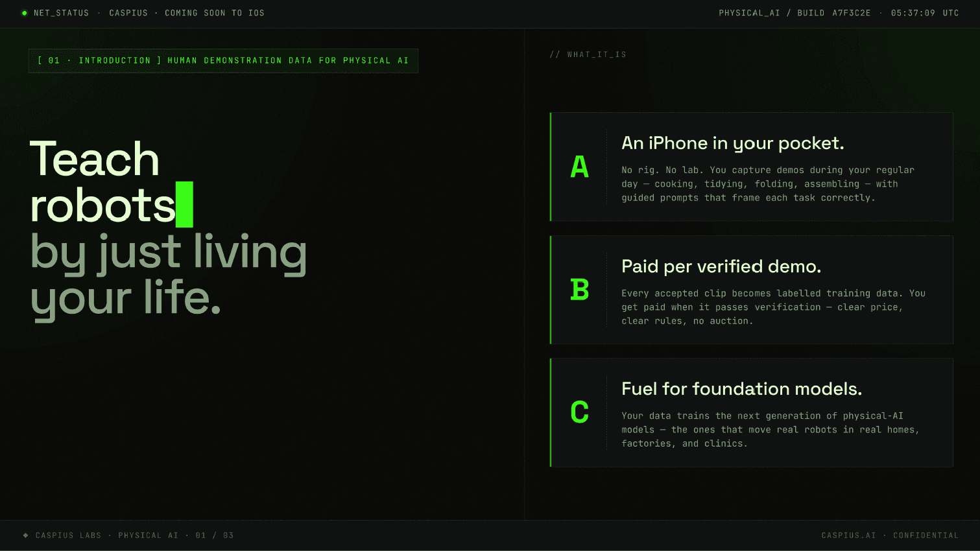980x551 pixels.
Task: Click the green letter B card icon
Action: coord(579,290)
